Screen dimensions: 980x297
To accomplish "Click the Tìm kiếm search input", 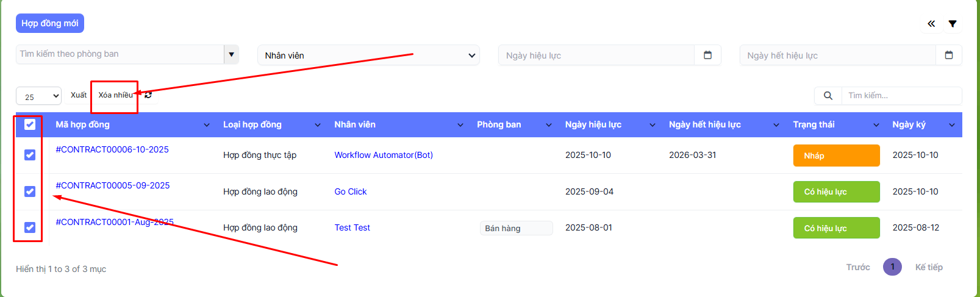I will pos(901,96).
